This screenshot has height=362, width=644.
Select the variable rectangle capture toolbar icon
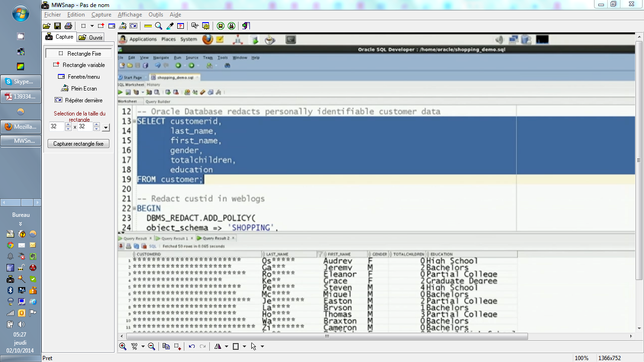(101, 26)
